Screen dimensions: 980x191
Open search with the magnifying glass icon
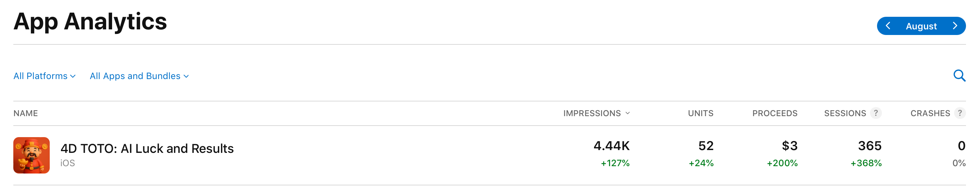(959, 76)
